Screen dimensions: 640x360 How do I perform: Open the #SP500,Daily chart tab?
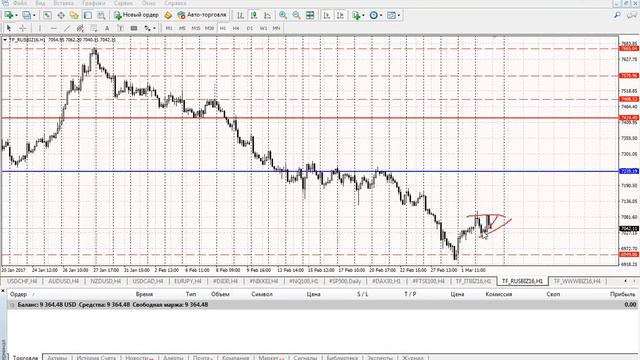(x=345, y=281)
